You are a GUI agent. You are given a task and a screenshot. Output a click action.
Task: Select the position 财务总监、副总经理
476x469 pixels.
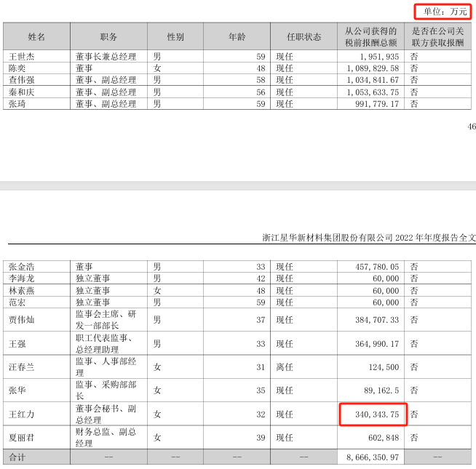[x=106, y=438]
